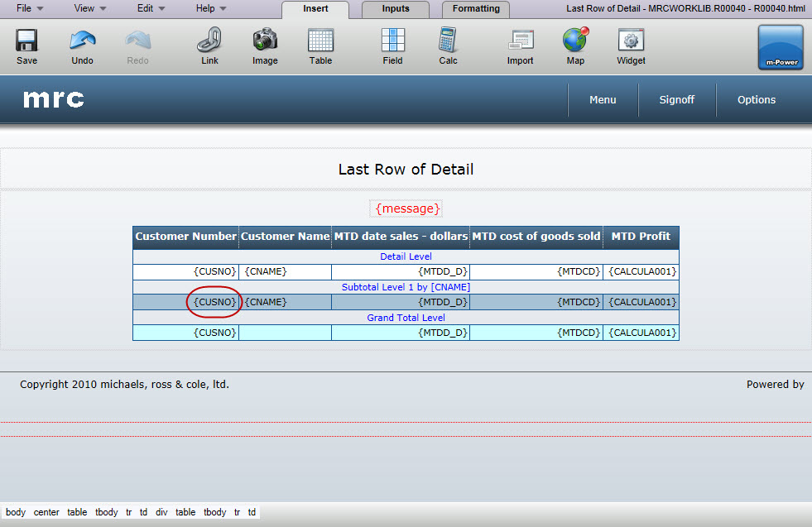Image resolution: width=812 pixels, height=527 pixels.
Task: Insert a Map using the globe icon
Action: pyautogui.click(x=576, y=40)
